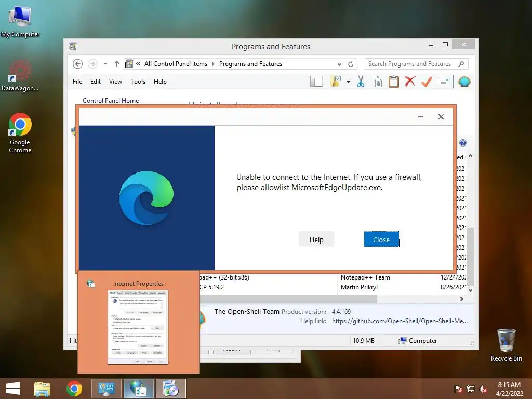Image resolution: width=532 pixels, height=399 pixels.
Task: Select the Recycle Bin desktop icon
Action: pos(506,345)
